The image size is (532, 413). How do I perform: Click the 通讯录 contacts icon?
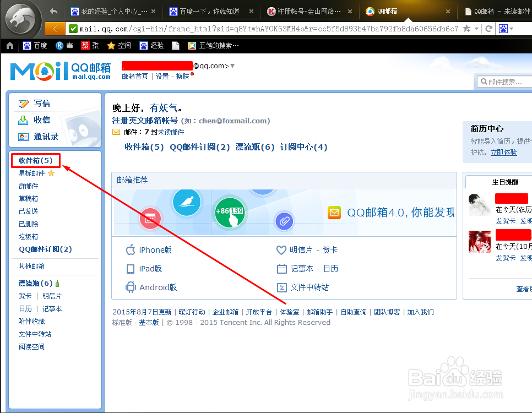24,137
